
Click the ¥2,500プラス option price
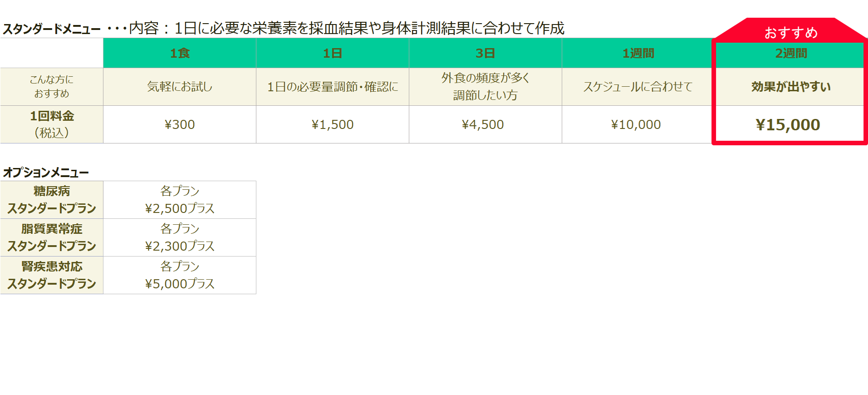coord(180,208)
